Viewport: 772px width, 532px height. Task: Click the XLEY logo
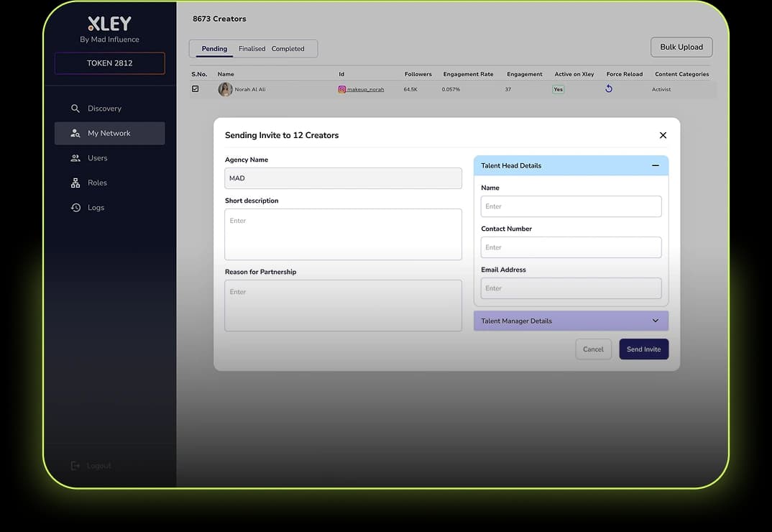pyautogui.click(x=109, y=23)
